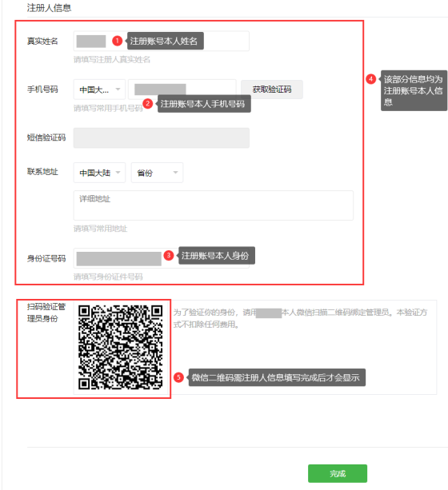Focus the 真实姓名 real name input field
448x490 pixels.
click(x=162, y=41)
